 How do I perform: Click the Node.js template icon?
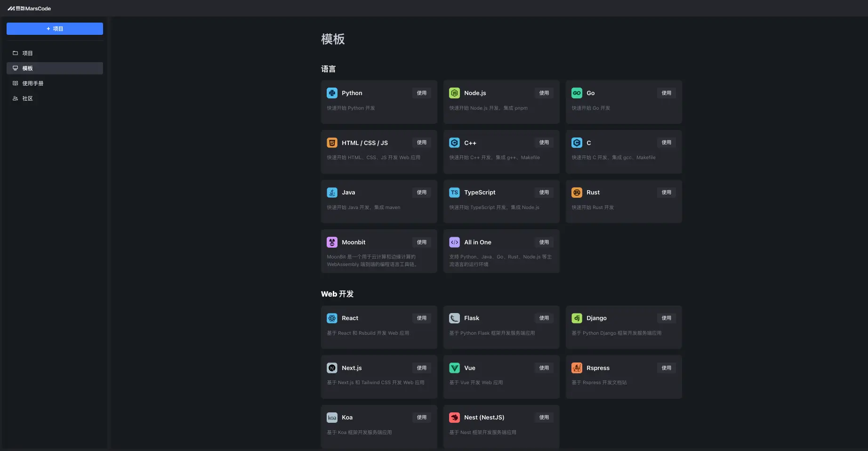click(454, 93)
